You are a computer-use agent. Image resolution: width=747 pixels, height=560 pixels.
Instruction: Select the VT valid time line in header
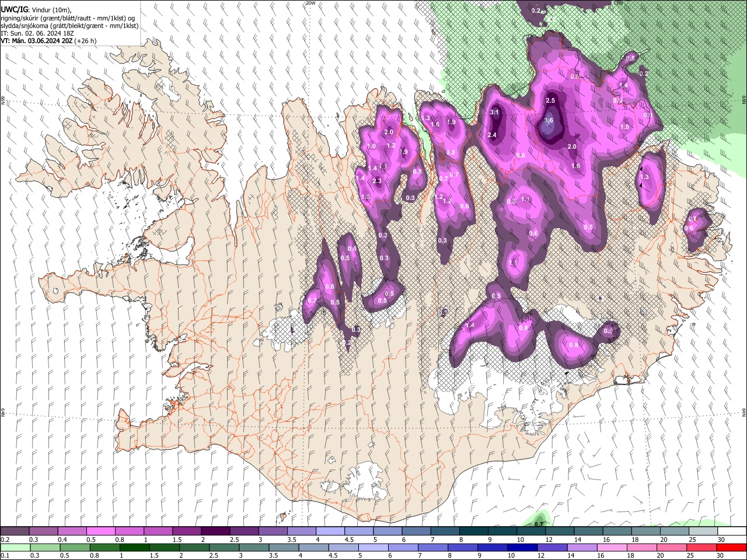pyautogui.click(x=48, y=41)
